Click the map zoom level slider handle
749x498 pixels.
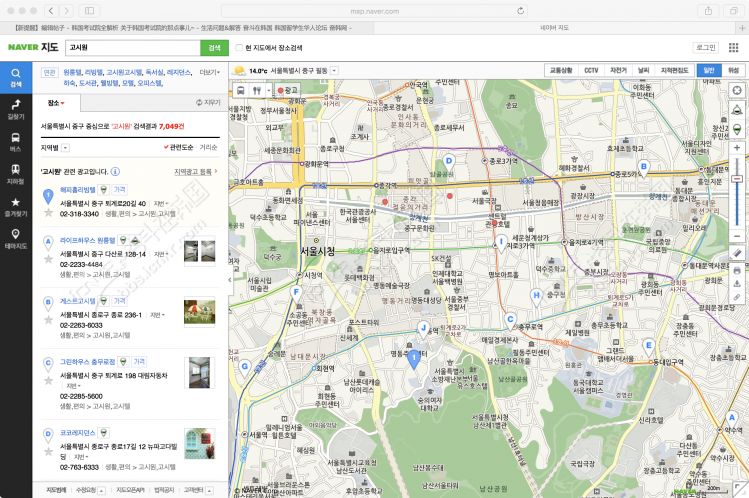tap(737, 179)
